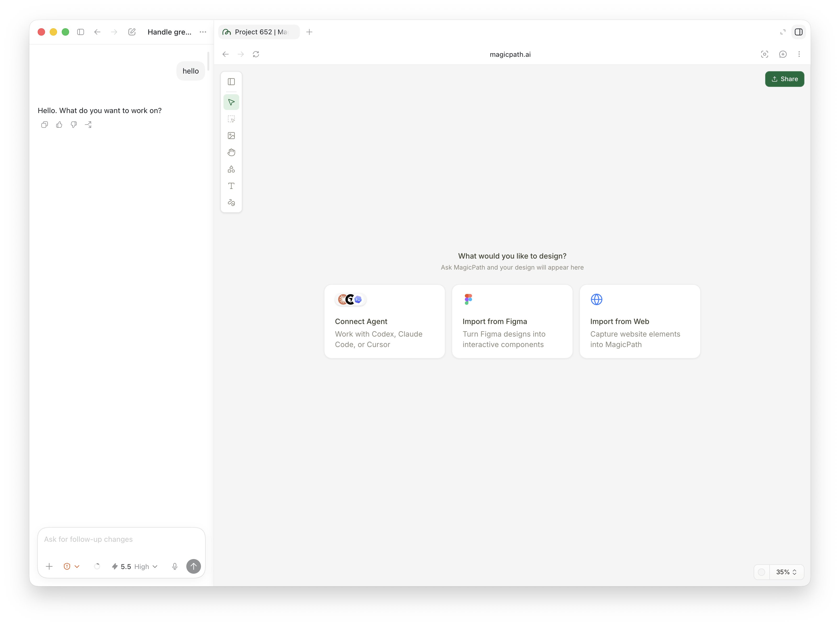The height and width of the screenshot is (625, 840).
Task: Toggle the left chat sidebar
Action: click(x=81, y=32)
